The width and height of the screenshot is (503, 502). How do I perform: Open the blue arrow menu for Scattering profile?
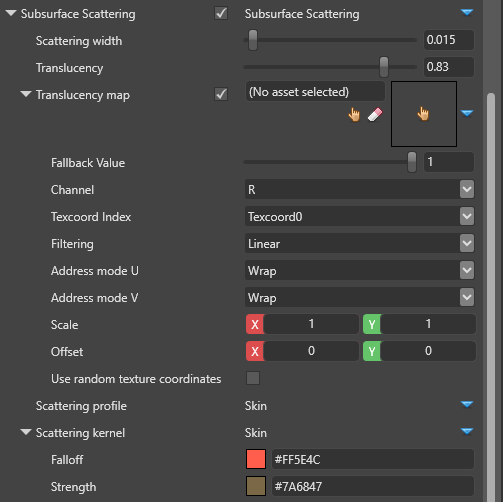(x=467, y=404)
